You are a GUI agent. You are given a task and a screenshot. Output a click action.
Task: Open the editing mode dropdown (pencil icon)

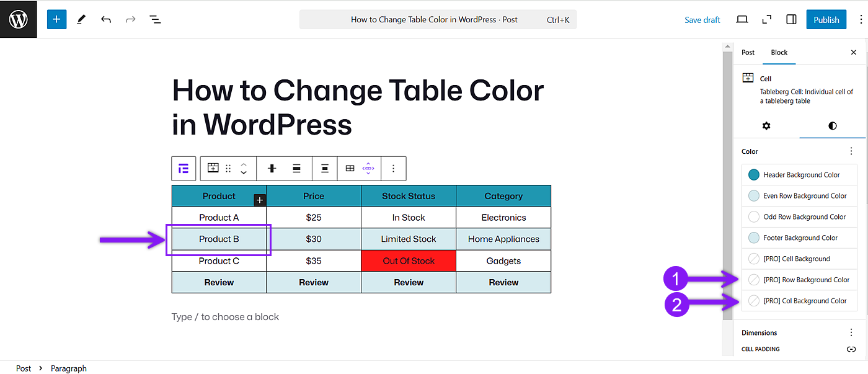[x=81, y=19]
